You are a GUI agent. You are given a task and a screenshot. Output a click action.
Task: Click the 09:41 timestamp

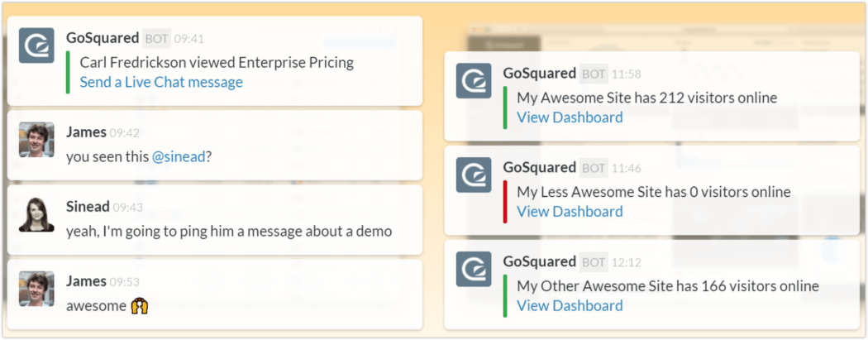pyautogui.click(x=189, y=39)
